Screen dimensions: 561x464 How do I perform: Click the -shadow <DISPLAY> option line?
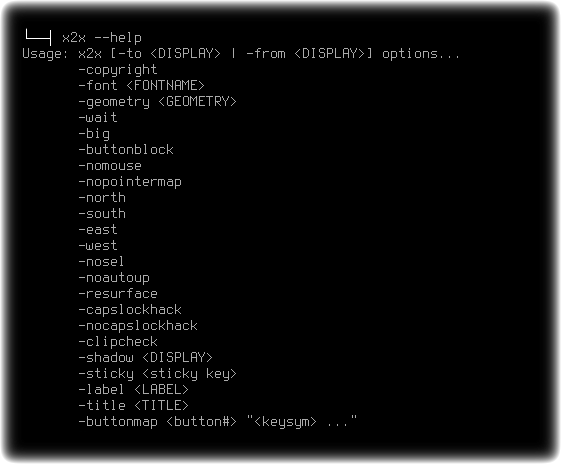click(x=146, y=357)
